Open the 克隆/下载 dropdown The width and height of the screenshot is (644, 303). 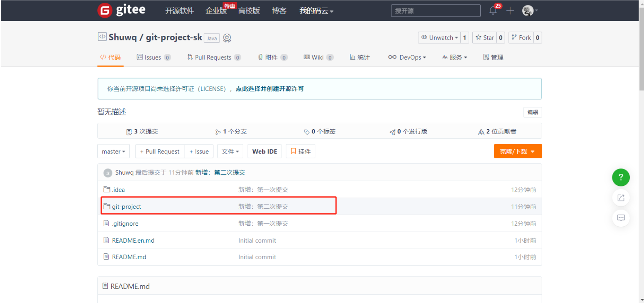point(517,151)
